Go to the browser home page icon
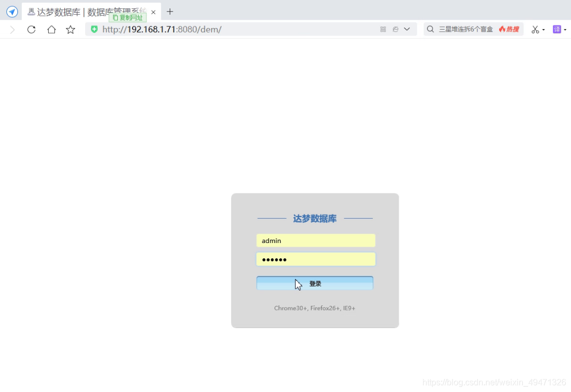Viewport: 571px width, 392px height. (51, 30)
